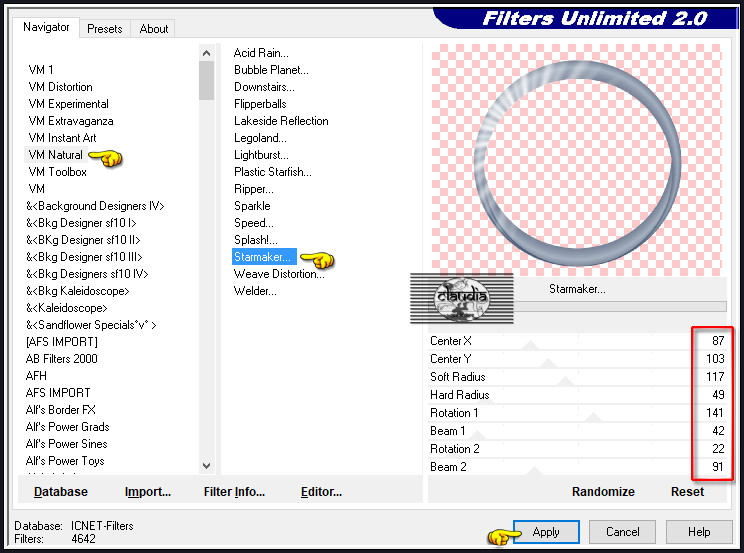Select VM Instant Art category
Image resolution: width=744 pixels, height=553 pixels.
(x=62, y=138)
